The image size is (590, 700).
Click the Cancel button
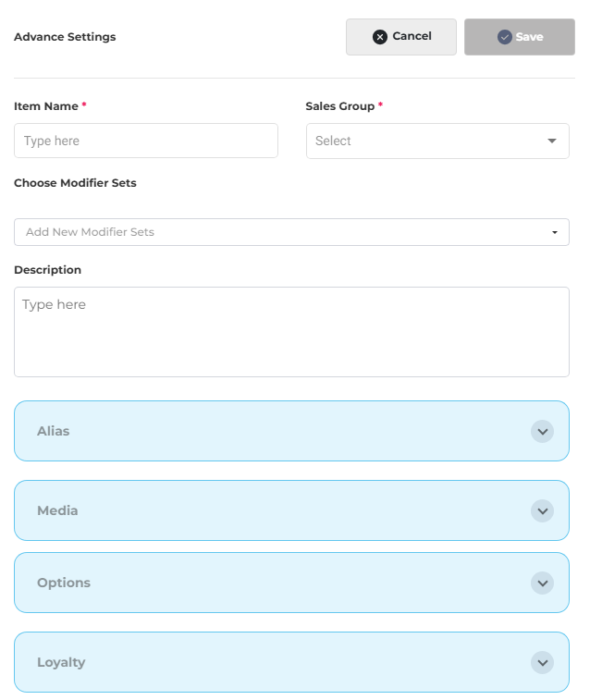click(400, 37)
